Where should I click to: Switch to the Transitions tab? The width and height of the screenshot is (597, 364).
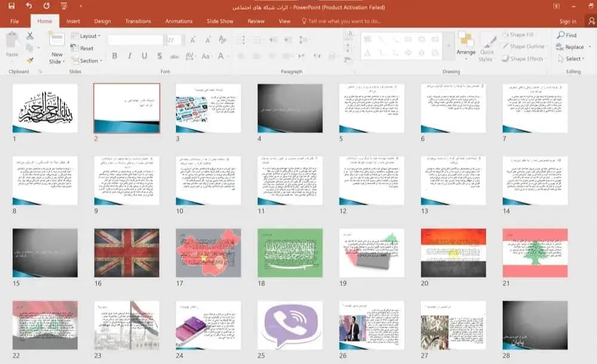pyautogui.click(x=139, y=21)
